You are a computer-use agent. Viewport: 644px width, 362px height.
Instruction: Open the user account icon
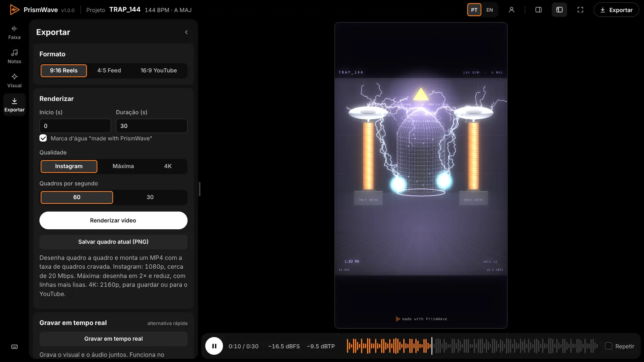click(512, 10)
